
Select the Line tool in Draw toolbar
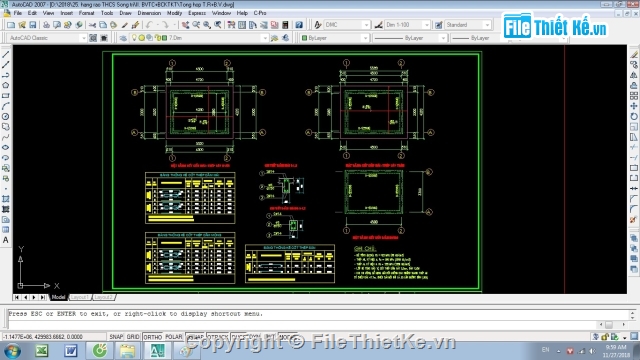coord(6,54)
